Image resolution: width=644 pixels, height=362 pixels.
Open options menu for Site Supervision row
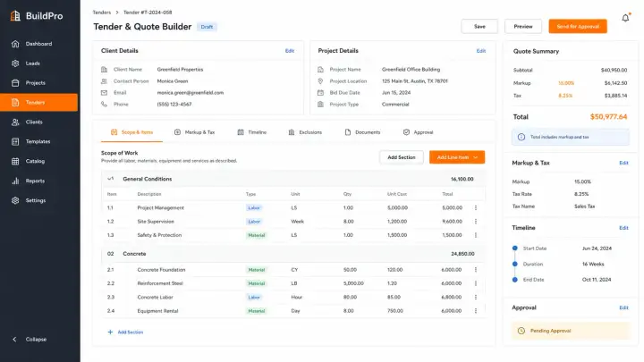pyautogui.click(x=476, y=222)
